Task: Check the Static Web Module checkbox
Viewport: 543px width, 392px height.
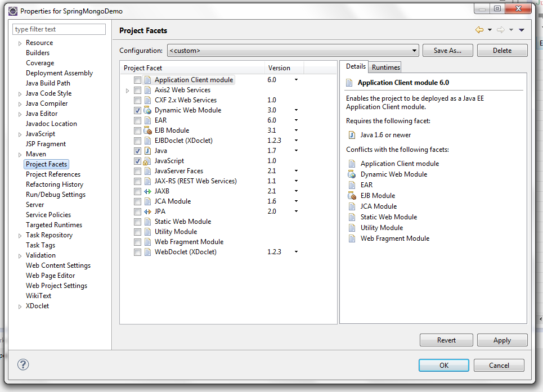Action: point(137,222)
